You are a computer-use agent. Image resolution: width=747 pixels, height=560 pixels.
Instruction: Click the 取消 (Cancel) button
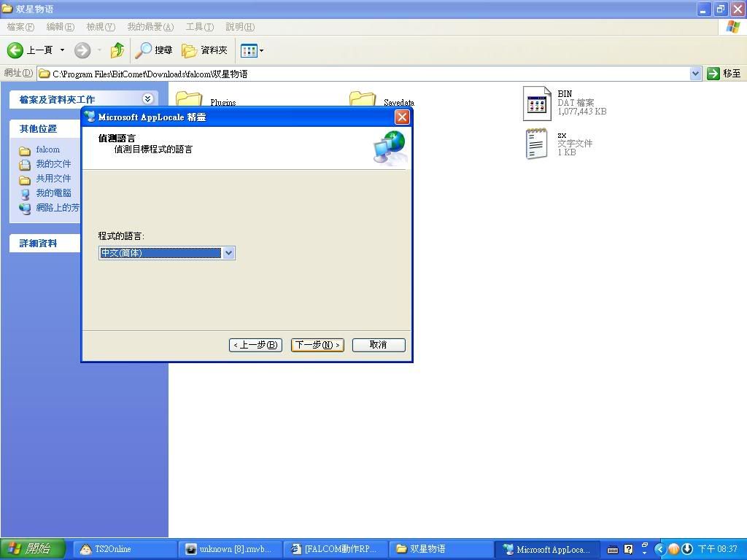[378, 345]
